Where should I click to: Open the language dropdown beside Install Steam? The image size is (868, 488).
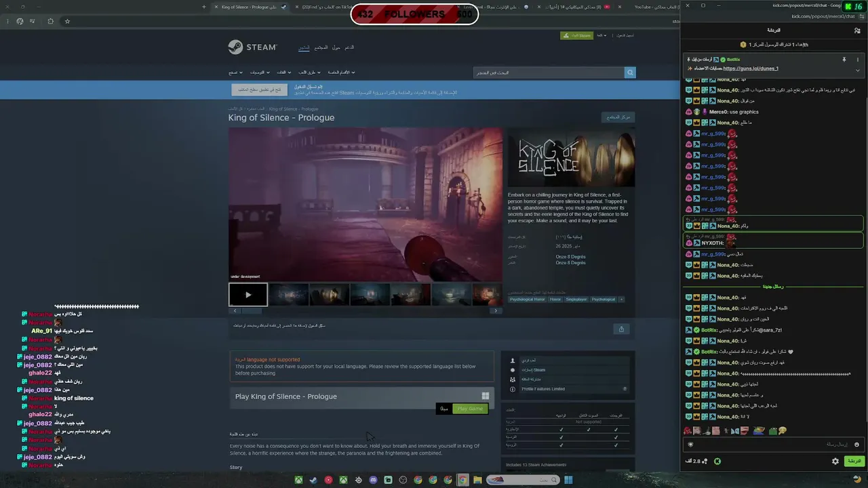click(x=601, y=35)
